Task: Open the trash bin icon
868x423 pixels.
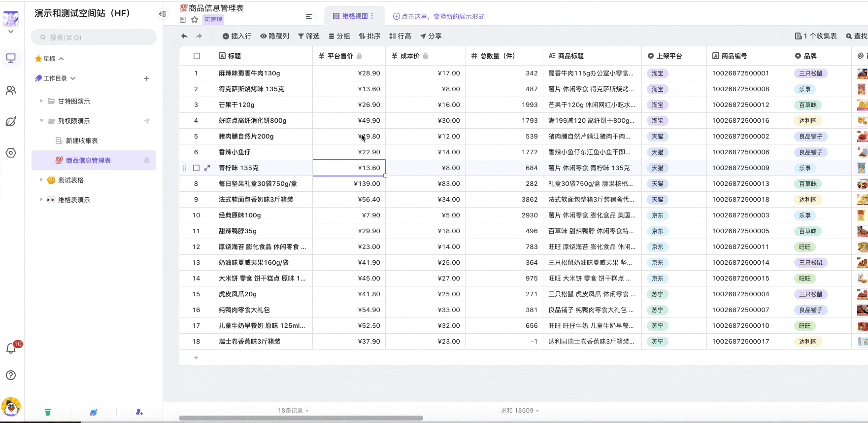Action: 48,412
